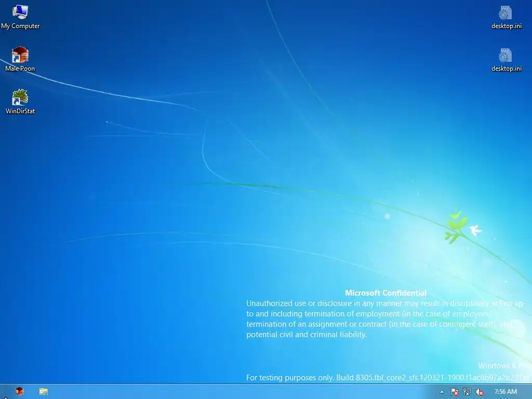Show hidden system tray icons

pyautogui.click(x=442, y=392)
